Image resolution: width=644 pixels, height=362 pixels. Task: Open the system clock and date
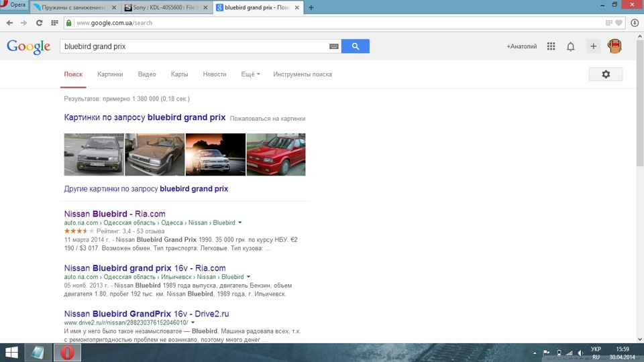[x=623, y=353]
